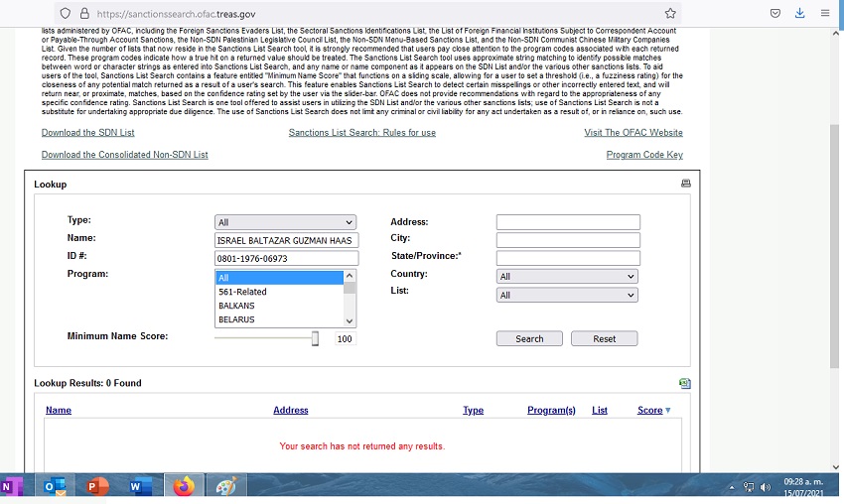
Task: Open Word from the taskbar
Action: click(x=137, y=487)
